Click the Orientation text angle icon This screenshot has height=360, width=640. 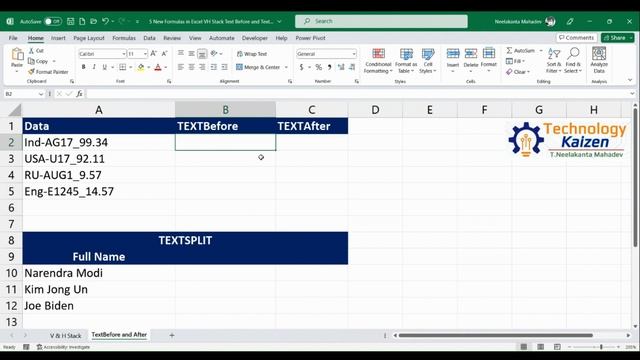(214, 53)
